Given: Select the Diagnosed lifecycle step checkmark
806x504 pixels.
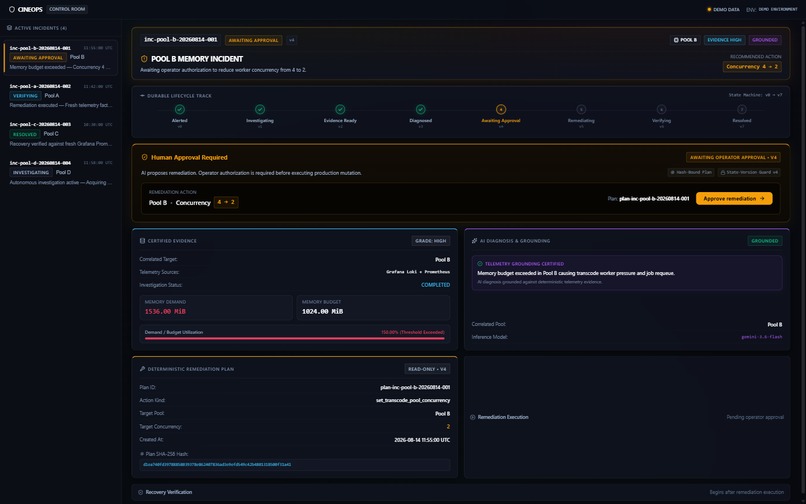Looking at the screenshot, I should coord(420,109).
